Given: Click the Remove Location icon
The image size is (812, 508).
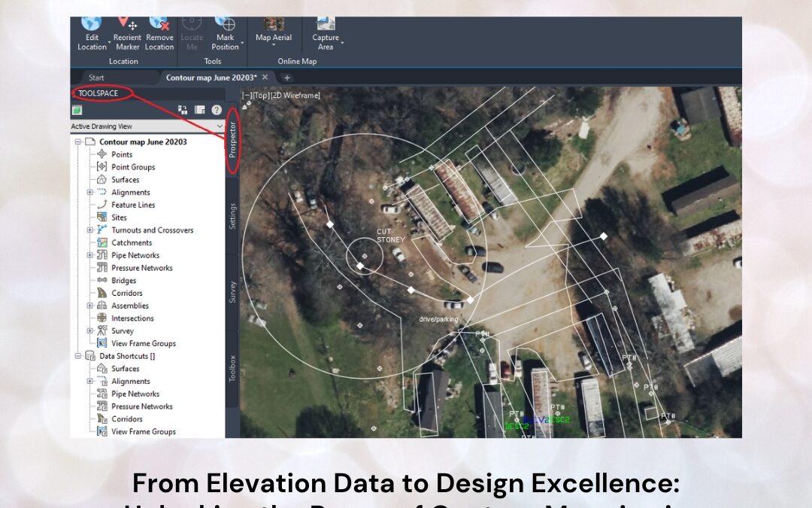Looking at the screenshot, I should click(159, 23).
